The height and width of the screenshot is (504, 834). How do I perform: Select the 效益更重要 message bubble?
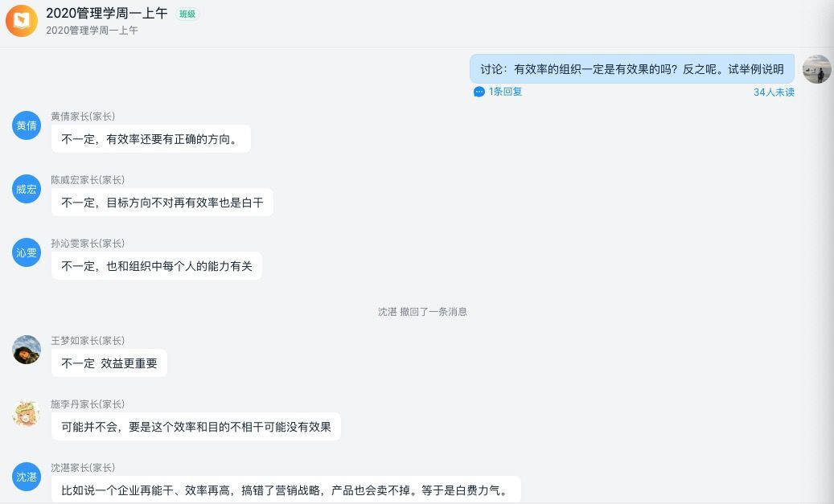click(109, 363)
